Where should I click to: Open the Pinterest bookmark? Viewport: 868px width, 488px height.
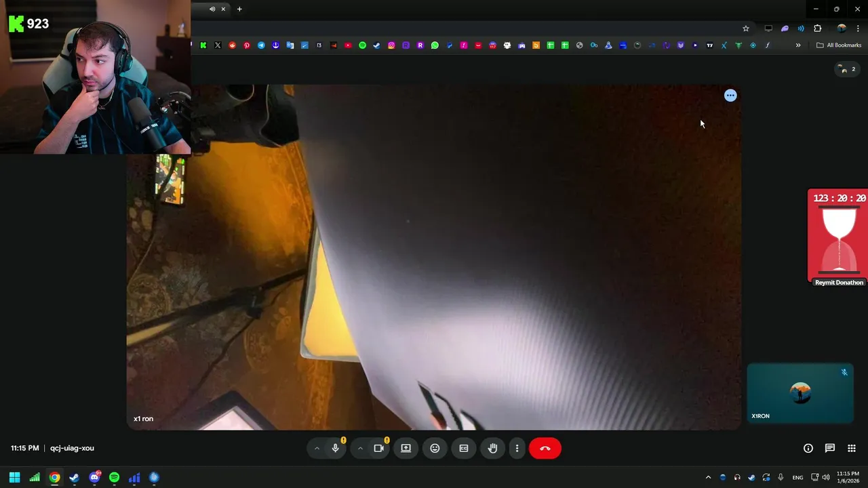pos(247,45)
